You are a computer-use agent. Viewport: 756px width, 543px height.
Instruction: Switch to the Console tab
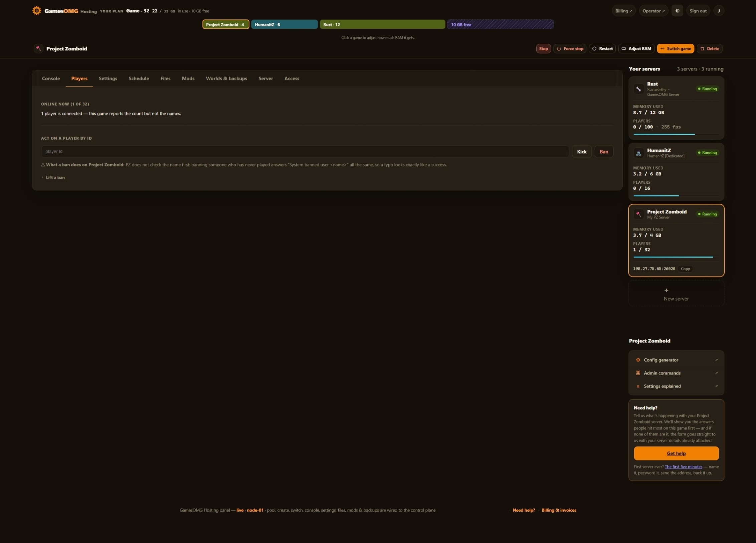(x=51, y=78)
